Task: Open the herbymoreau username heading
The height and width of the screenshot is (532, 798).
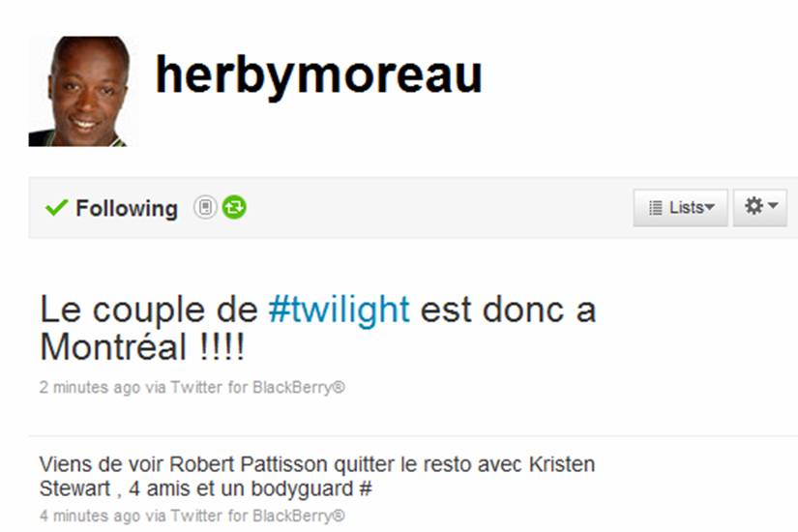Action: pos(318,75)
